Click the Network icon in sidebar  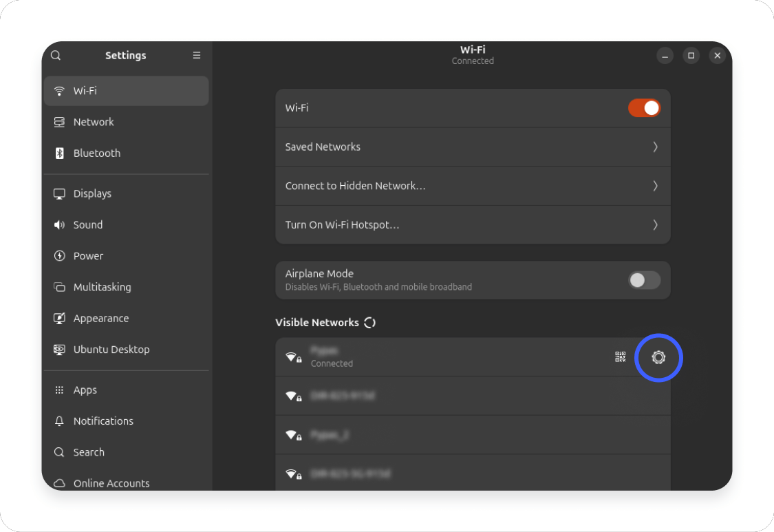pyautogui.click(x=59, y=122)
